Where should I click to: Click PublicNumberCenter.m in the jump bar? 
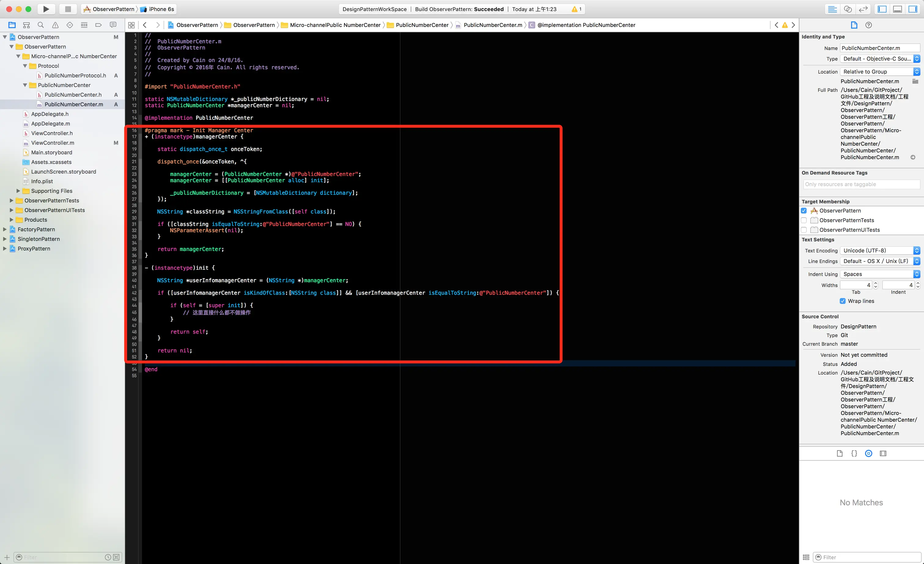(x=492, y=25)
